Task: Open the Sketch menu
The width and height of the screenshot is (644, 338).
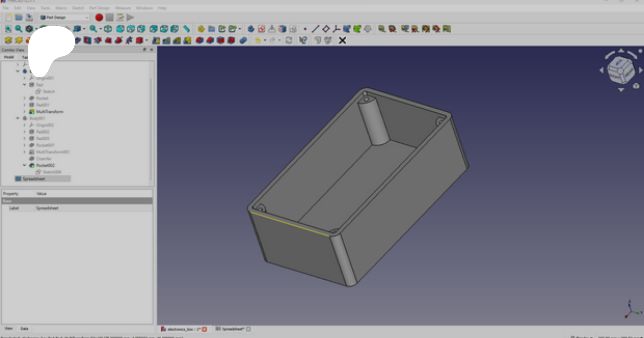Action: (78, 8)
